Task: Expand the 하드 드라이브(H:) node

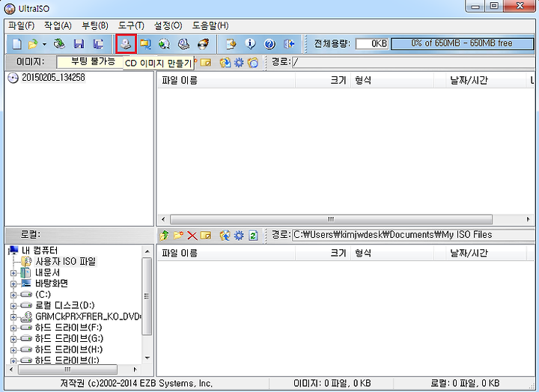Action: [13, 350]
